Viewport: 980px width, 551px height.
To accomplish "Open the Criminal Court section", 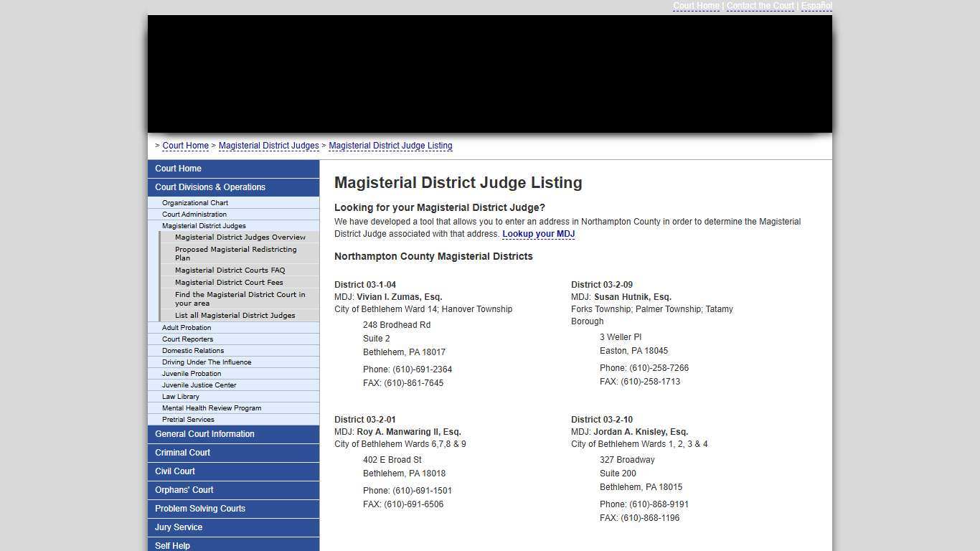I will pyautogui.click(x=183, y=452).
